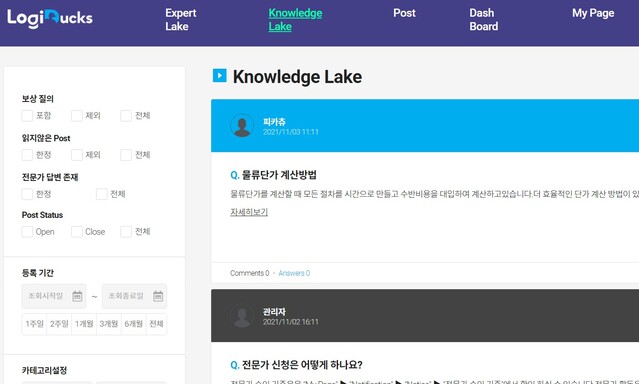Select the 1개월 period button
Viewport: 639px width, 384px height.
[x=84, y=324]
